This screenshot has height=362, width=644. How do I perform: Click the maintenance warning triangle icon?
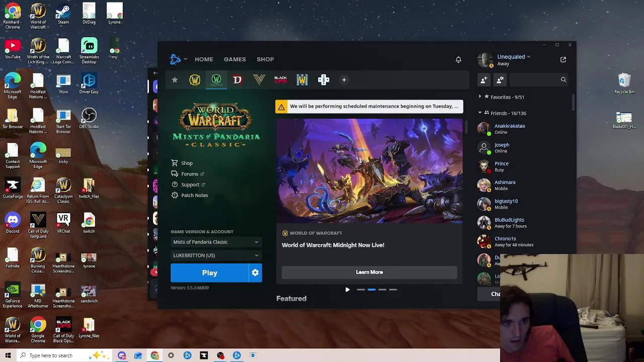pyautogui.click(x=281, y=107)
